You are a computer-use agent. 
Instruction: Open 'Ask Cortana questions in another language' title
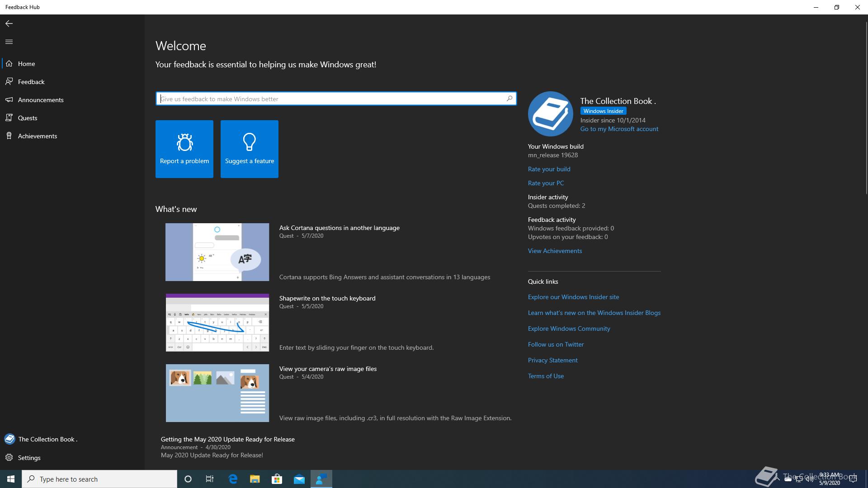339,228
